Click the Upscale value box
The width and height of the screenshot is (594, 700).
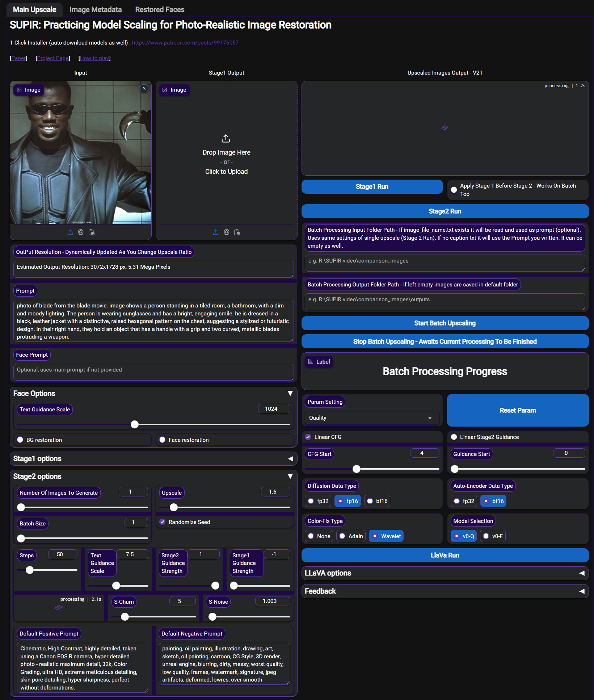coord(275,492)
